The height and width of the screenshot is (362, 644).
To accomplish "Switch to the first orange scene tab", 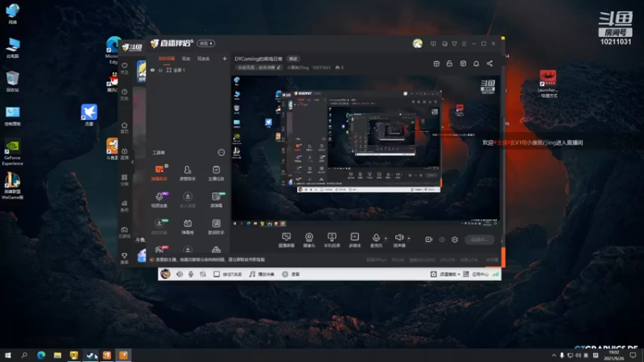I will pyautogui.click(x=167, y=59).
